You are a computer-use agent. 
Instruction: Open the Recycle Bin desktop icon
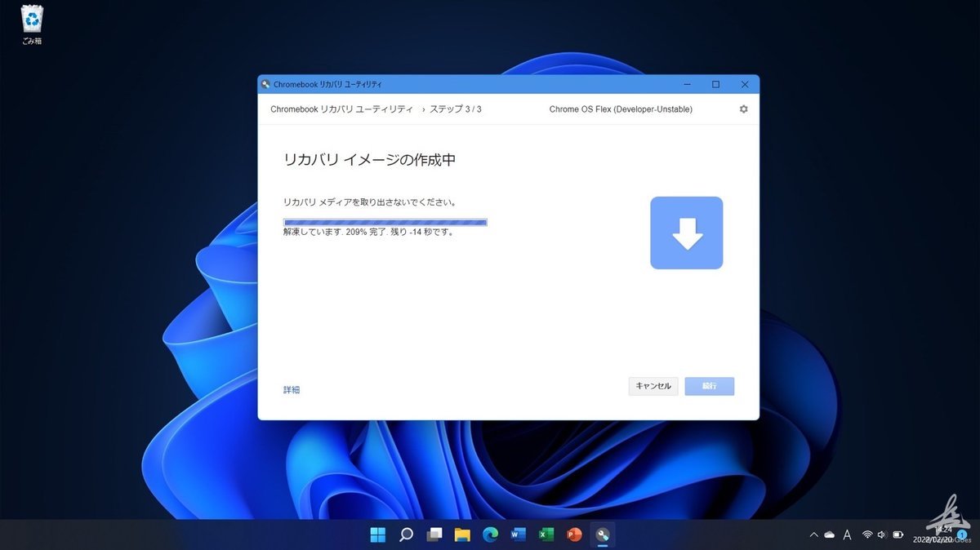pyautogui.click(x=32, y=24)
